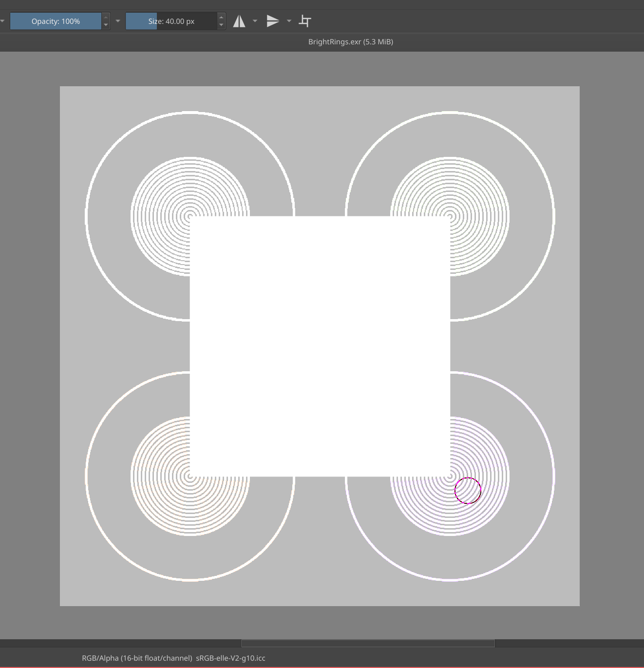Click center of bottom-left concentric rings
The height and width of the screenshot is (668, 644).
pos(190,476)
